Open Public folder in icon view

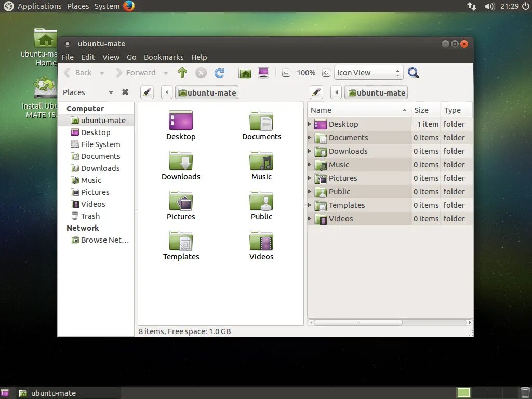pyautogui.click(x=261, y=206)
